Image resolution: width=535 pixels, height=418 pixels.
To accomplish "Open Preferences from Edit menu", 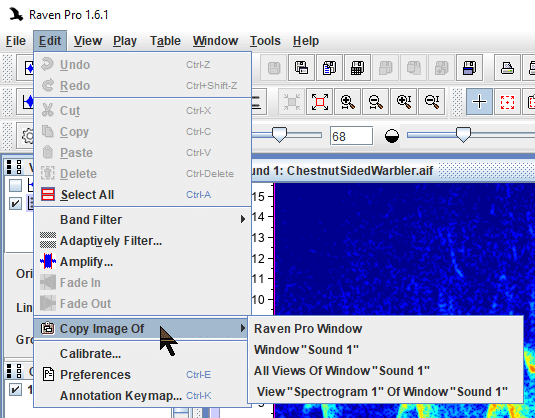I will pyautogui.click(x=143, y=375).
